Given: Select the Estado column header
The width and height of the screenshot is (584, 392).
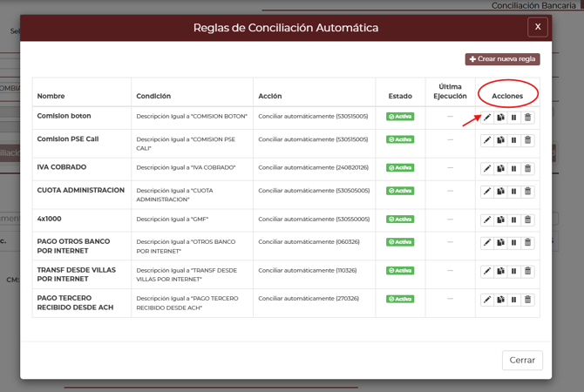Looking at the screenshot, I should (400, 96).
